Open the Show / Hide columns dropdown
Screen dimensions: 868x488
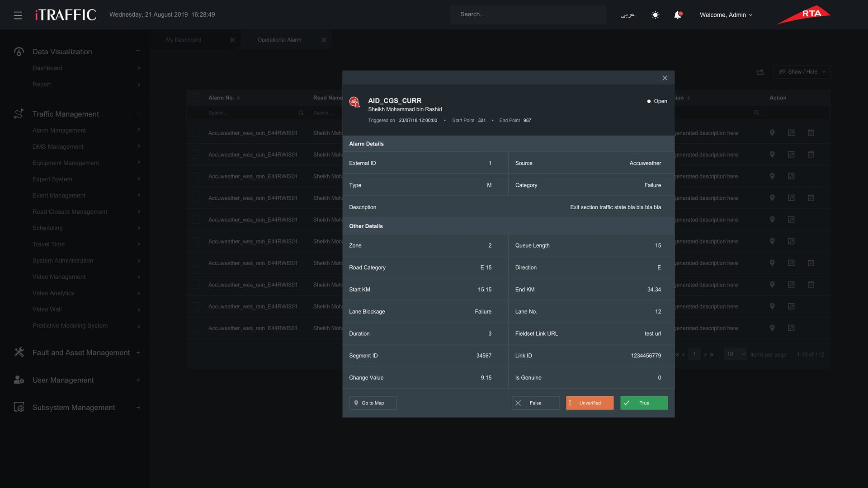pyautogui.click(x=802, y=72)
